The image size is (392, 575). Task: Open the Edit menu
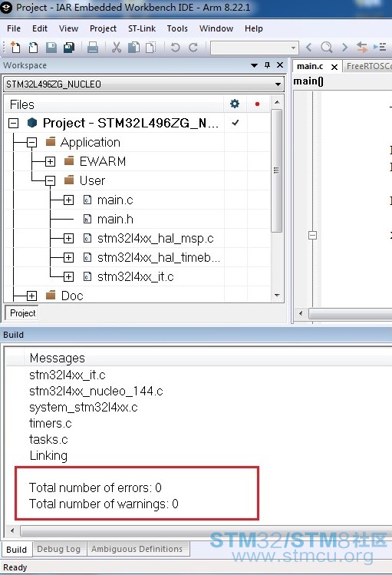(x=40, y=28)
